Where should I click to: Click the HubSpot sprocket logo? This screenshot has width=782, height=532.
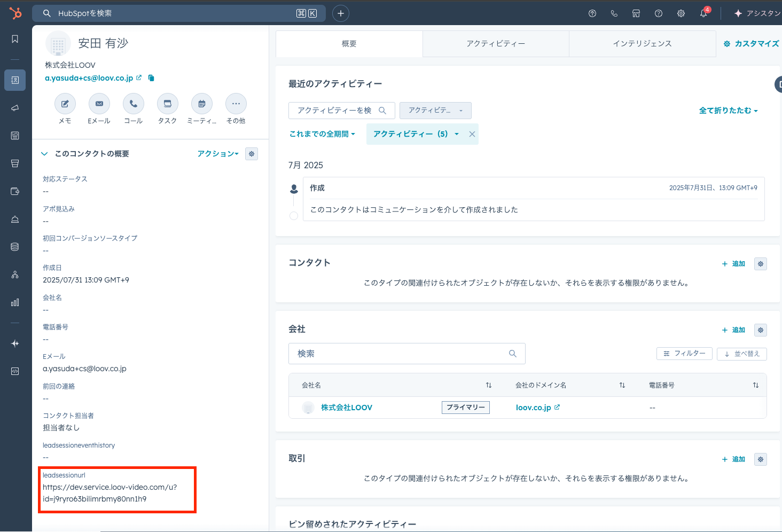tap(15, 13)
